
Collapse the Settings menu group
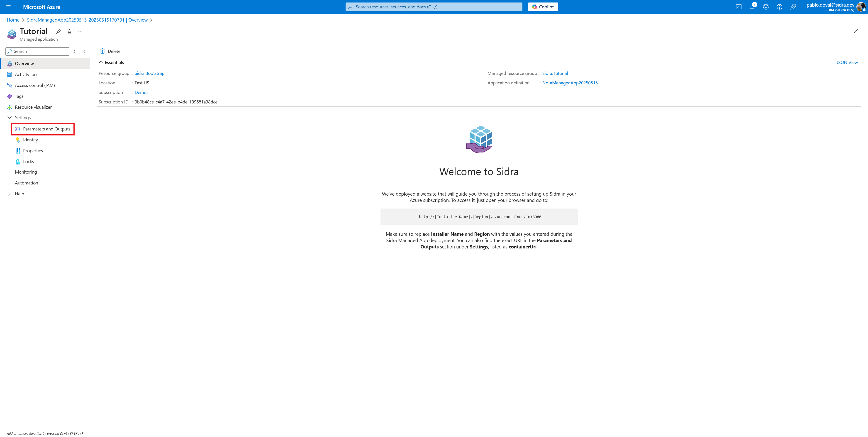(x=10, y=118)
